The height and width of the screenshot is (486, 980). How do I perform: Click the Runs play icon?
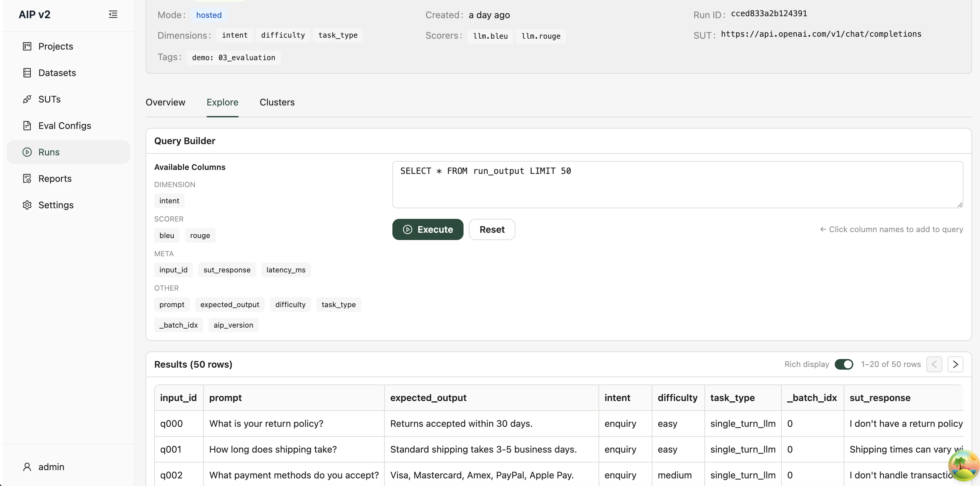coord(27,152)
